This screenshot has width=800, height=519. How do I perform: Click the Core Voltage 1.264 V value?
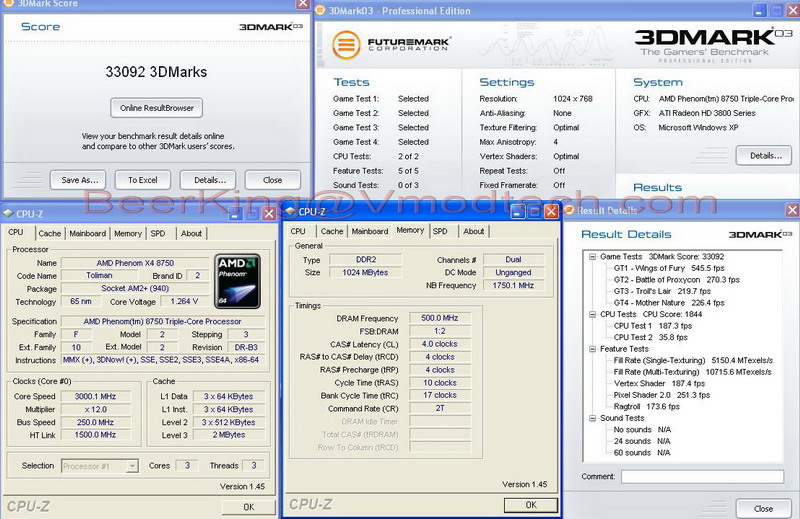tap(184, 302)
